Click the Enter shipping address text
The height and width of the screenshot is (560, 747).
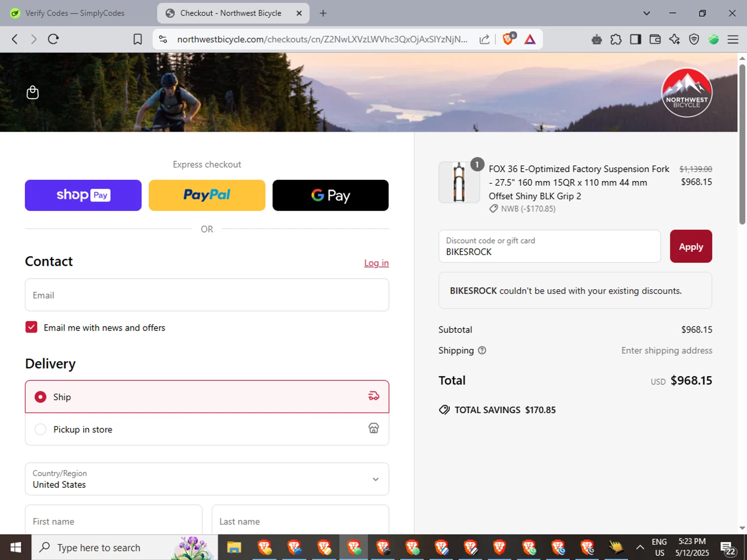[x=667, y=350]
